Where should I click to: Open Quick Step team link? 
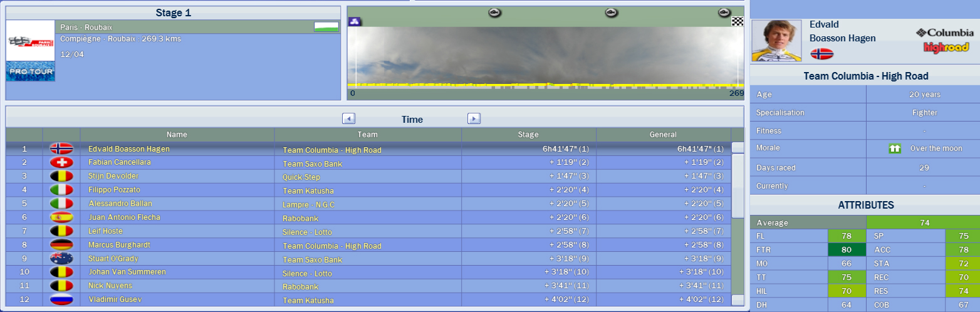tap(301, 177)
